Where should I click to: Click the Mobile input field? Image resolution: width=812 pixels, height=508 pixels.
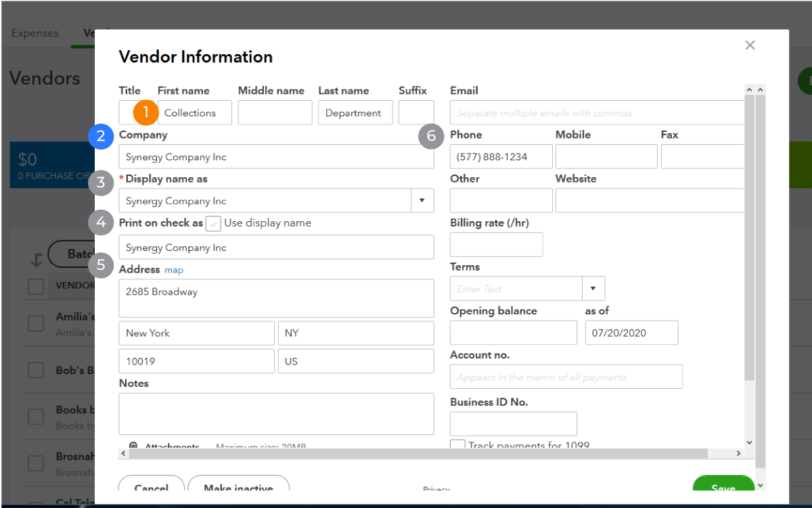[606, 156]
